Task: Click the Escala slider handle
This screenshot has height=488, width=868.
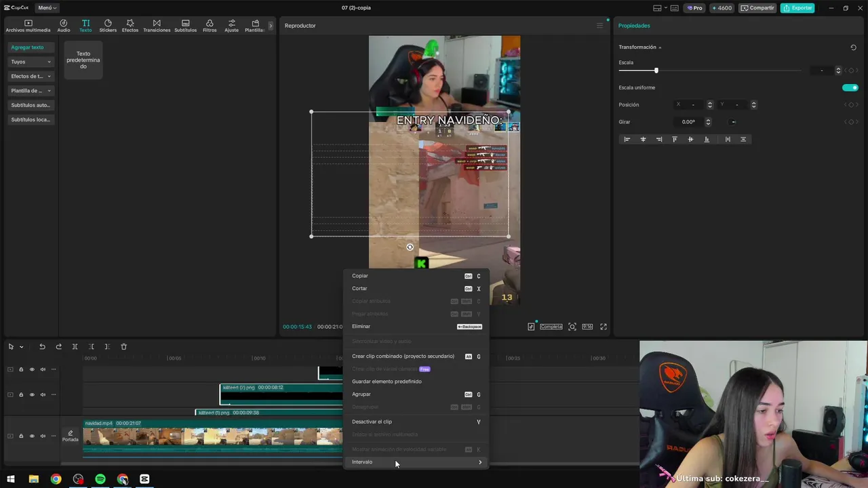Action: pos(656,70)
